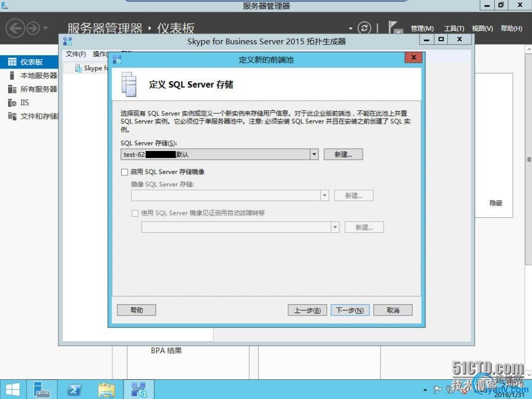Show hidden tray icons arrow
The image size is (532, 399).
(425, 390)
